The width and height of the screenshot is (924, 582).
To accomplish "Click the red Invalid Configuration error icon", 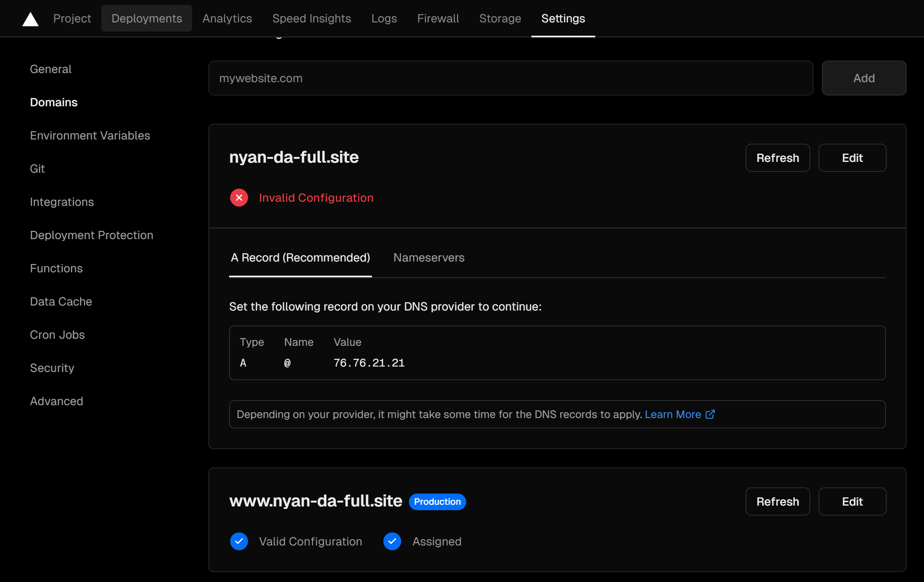I will pyautogui.click(x=239, y=198).
